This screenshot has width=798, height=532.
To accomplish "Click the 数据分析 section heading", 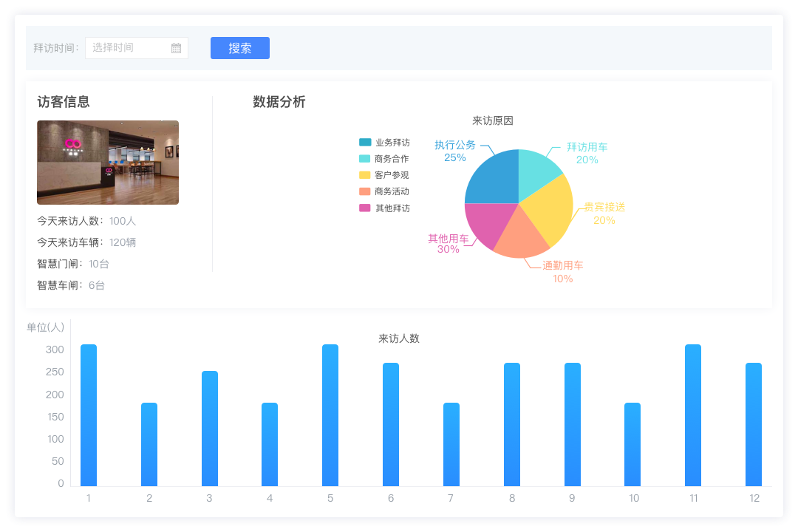I will [x=279, y=102].
